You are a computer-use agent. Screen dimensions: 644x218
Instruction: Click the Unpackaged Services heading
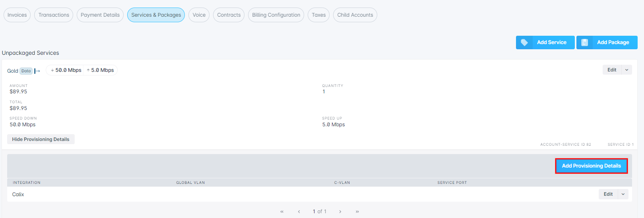pyautogui.click(x=31, y=53)
